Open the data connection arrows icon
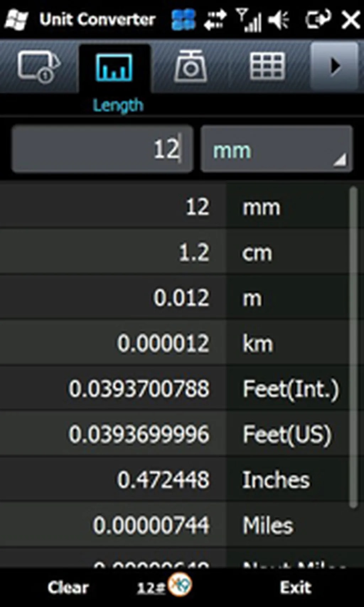The width and height of the screenshot is (364, 607). click(215, 20)
